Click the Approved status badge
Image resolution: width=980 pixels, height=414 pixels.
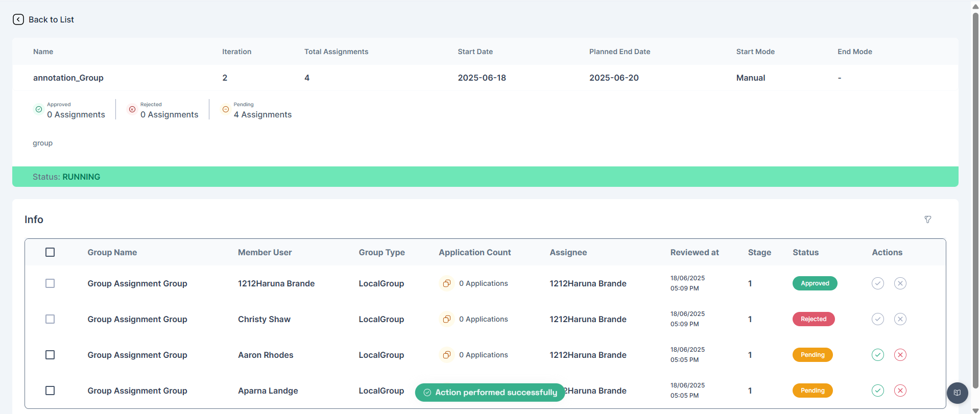815,283
